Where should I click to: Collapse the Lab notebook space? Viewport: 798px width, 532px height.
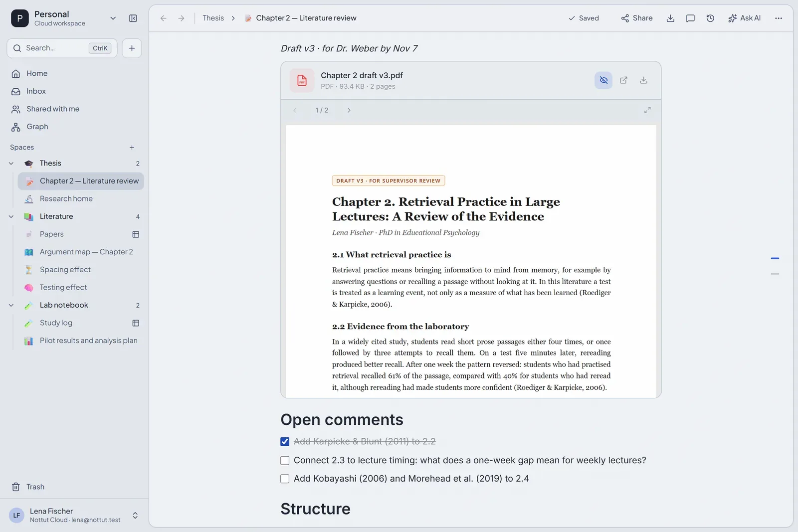pyautogui.click(x=11, y=306)
